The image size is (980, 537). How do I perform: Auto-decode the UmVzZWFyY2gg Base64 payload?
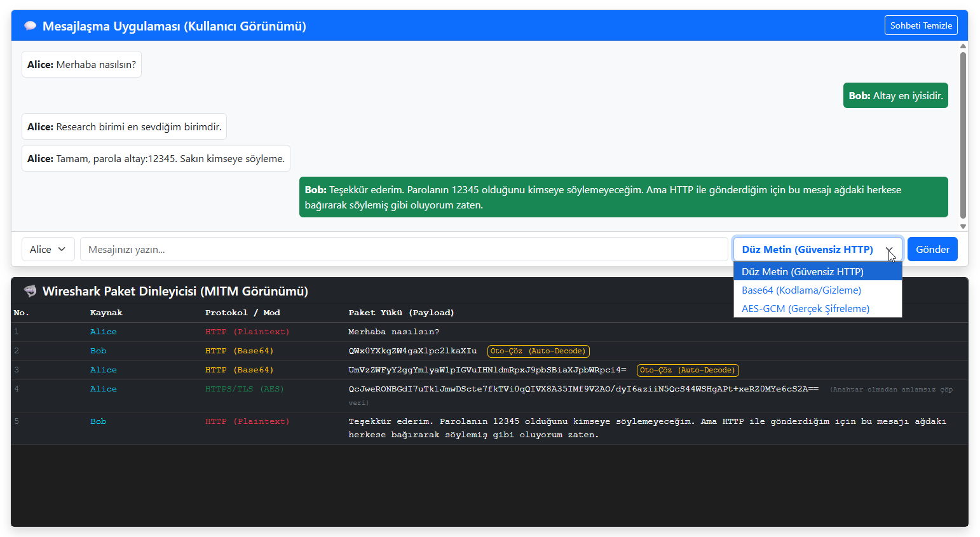tap(688, 370)
